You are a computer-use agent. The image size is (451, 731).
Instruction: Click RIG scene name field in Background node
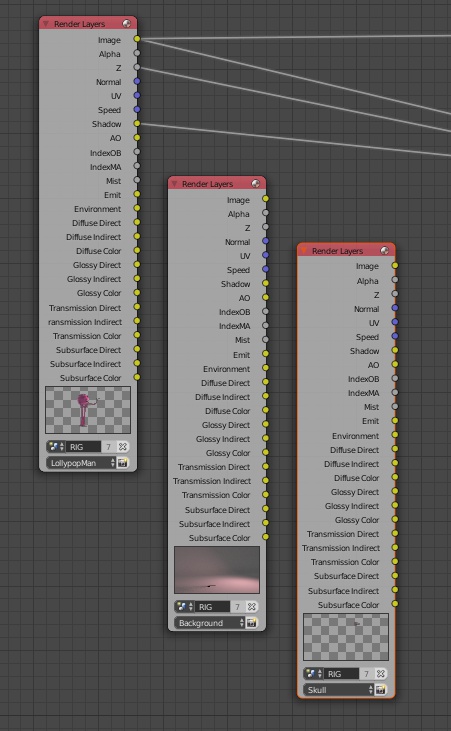point(212,607)
